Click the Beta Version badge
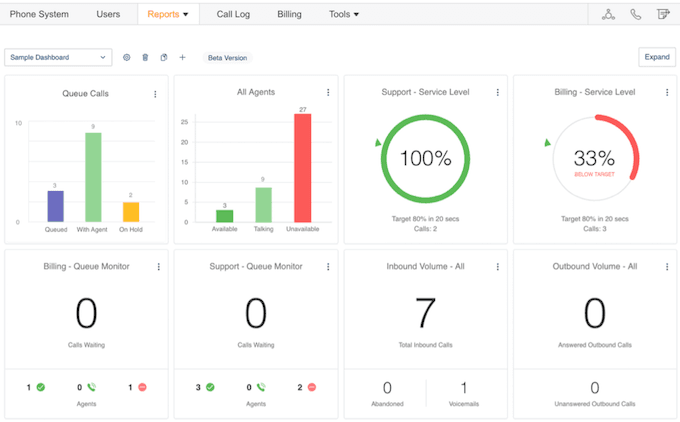This screenshot has width=680, height=422. [227, 58]
